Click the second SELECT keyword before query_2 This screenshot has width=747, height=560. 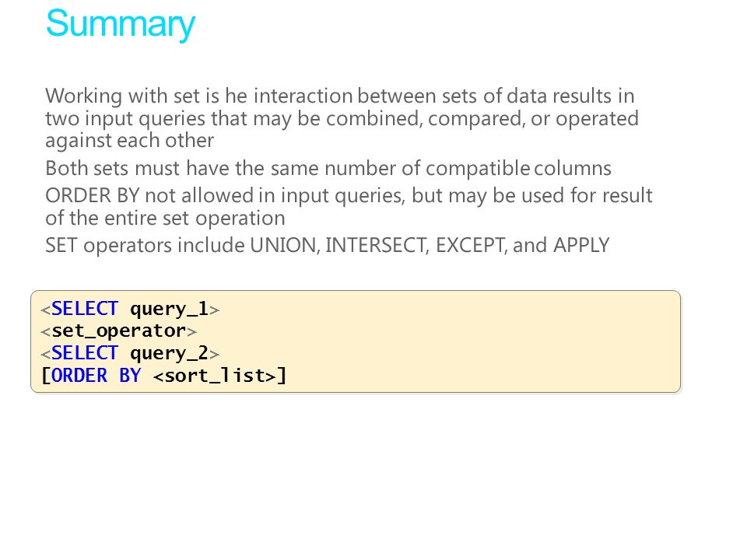[84, 353]
